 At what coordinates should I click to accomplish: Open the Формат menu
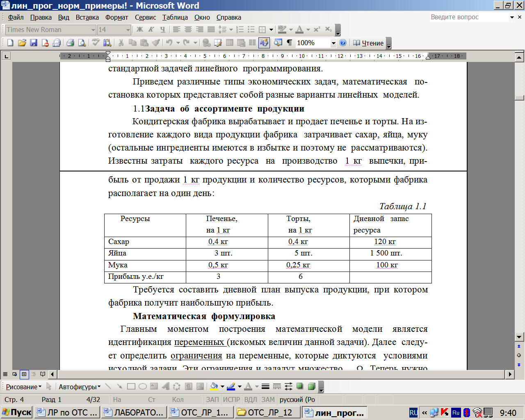pyautogui.click(x=117, y=17)
